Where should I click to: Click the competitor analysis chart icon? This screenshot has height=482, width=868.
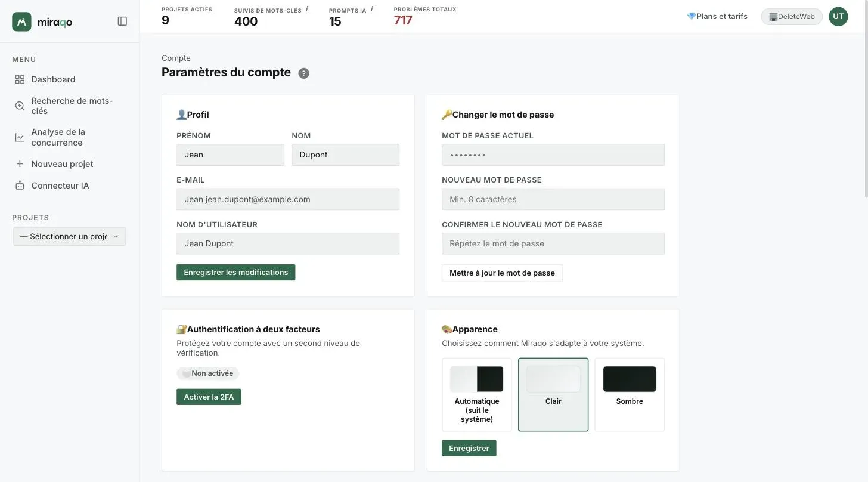pos(20,137)
